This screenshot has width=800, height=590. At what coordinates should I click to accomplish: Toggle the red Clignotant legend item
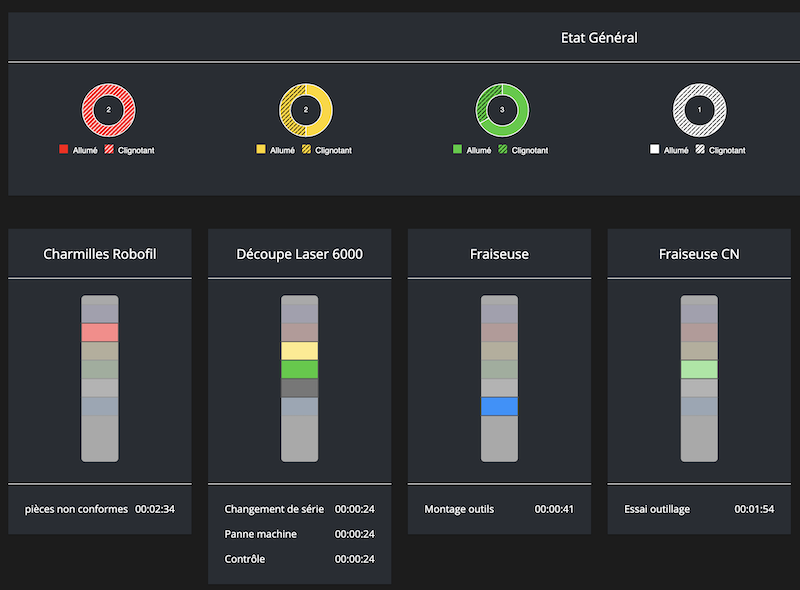pos(130,150)
